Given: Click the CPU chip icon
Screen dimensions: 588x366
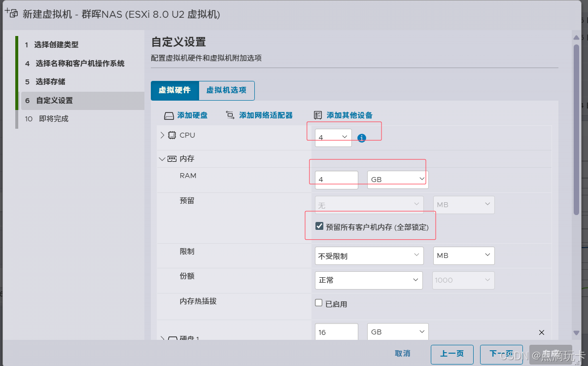Looking at the screenshot, I should (172, 135).
